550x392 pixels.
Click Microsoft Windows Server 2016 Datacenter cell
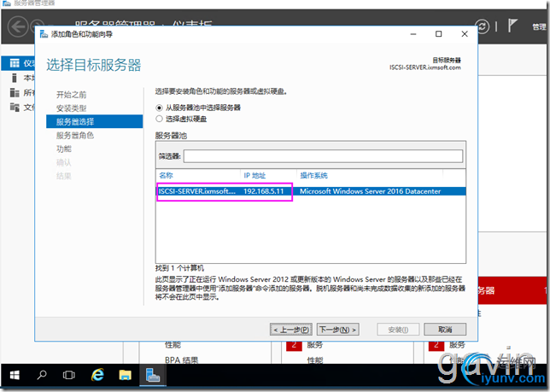click(x=370, y=191)
